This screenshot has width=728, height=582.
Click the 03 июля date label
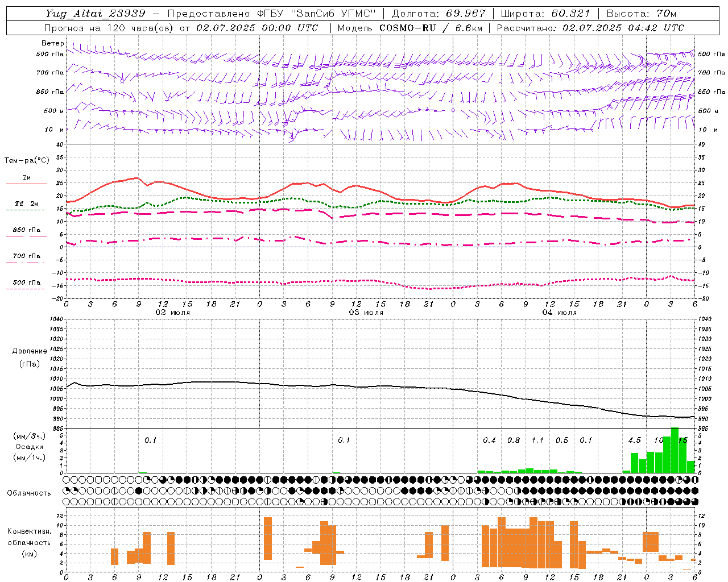[366, 312]
